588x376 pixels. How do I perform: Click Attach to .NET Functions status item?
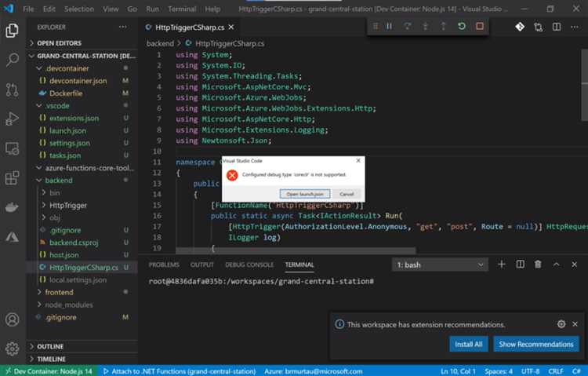tap(180, 371)
